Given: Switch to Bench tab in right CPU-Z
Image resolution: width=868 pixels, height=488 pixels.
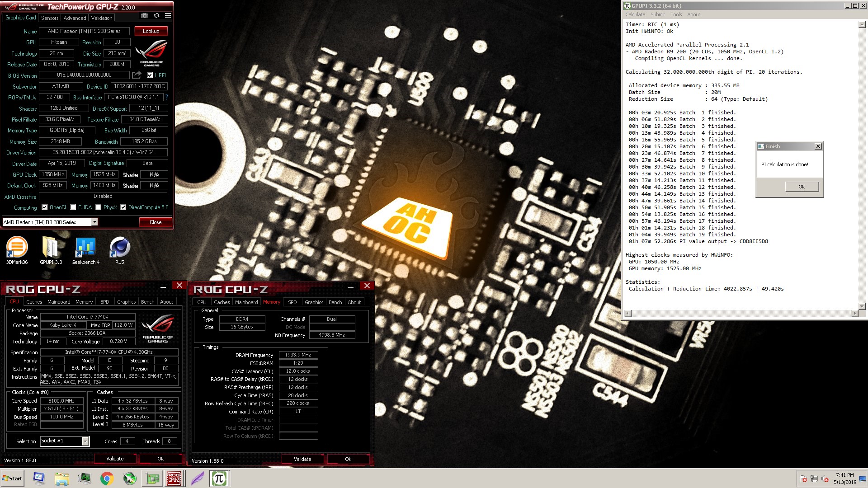Looking at the screenshot, I should [x=335, y=302].
